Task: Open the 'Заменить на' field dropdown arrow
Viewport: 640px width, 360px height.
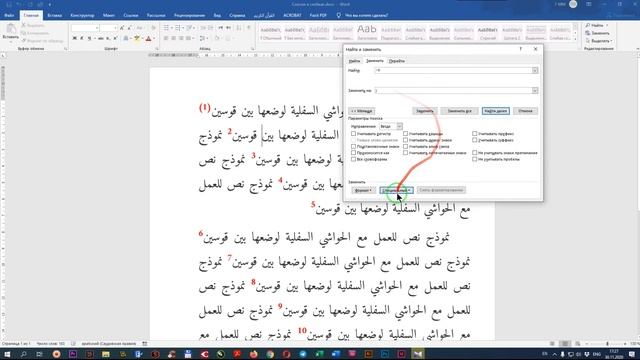Action: (535, 91)
